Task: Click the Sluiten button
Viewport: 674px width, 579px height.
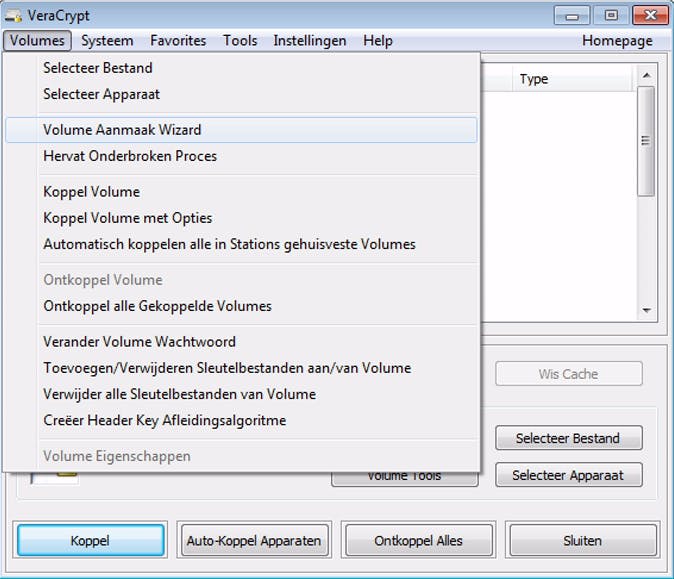Action: click(x=582, y=540)
